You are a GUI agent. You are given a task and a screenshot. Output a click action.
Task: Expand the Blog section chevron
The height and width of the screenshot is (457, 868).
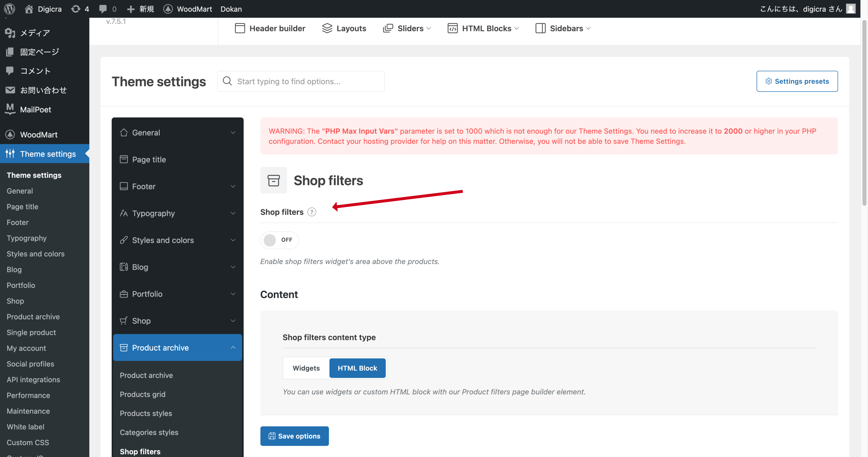233,267
